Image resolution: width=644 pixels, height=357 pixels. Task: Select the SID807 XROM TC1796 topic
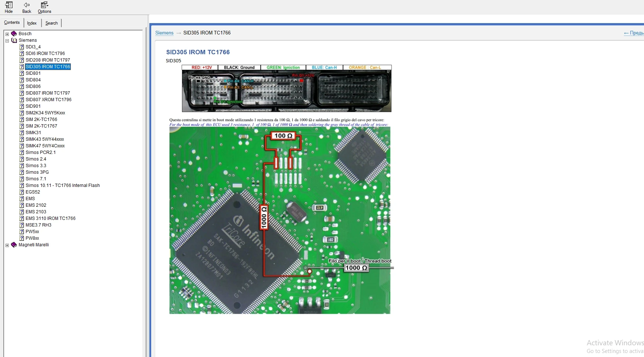coord(48,100)
